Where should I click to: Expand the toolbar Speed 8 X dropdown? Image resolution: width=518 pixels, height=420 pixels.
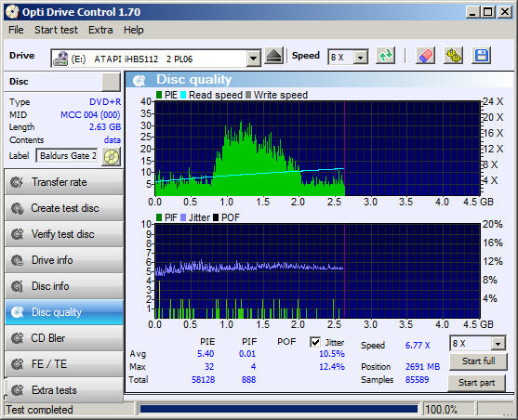[361, 58]
